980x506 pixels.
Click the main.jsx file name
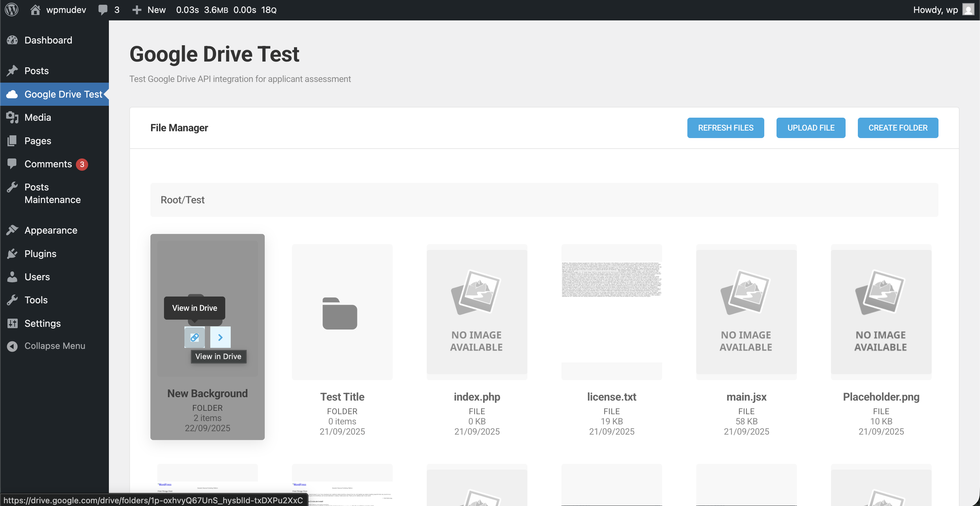point(747,397)
